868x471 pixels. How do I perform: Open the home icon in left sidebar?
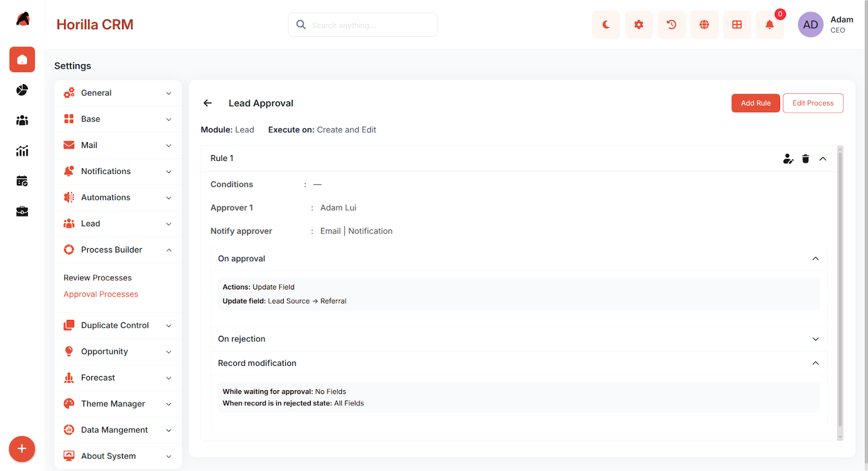coord(22,60)
